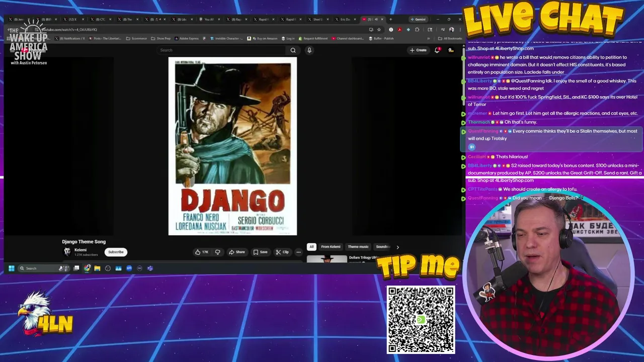Screen dimensions: 644x362
Task: Create a clip of the video
Action: (x=282, y=252)
